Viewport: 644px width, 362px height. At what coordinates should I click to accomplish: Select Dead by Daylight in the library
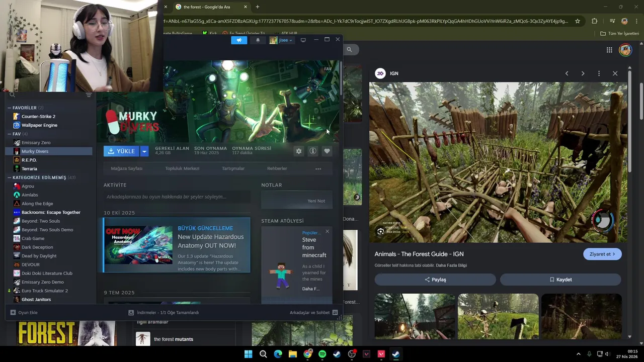(x=49, y=256)
